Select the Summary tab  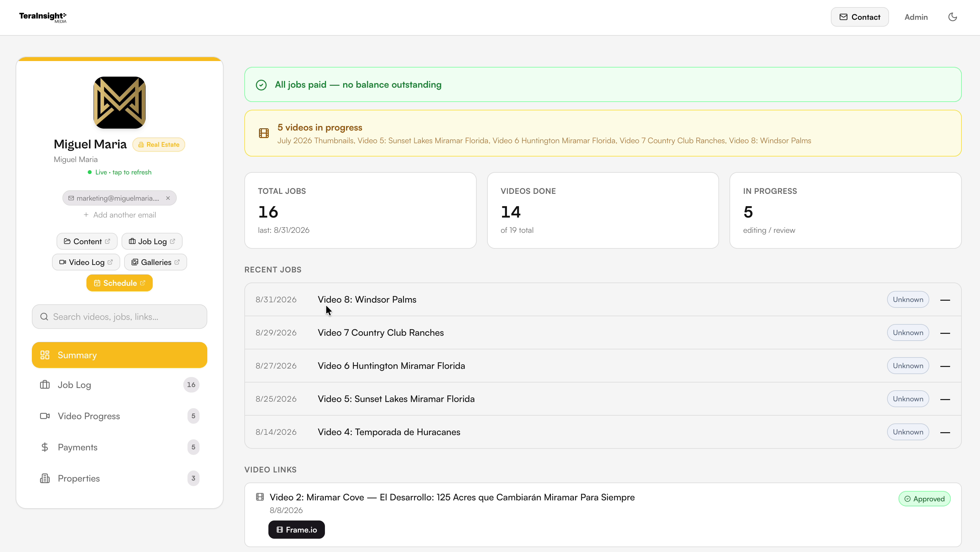(120, 355)
